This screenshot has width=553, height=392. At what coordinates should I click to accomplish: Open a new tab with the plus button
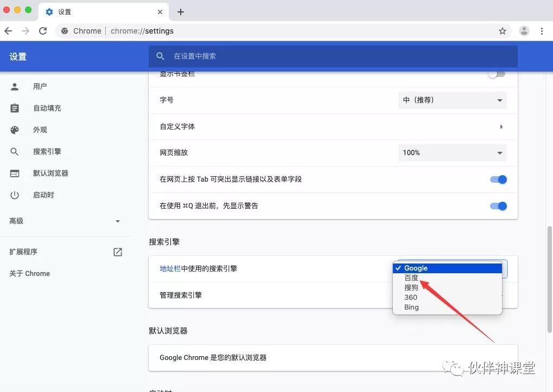(181, 12)
